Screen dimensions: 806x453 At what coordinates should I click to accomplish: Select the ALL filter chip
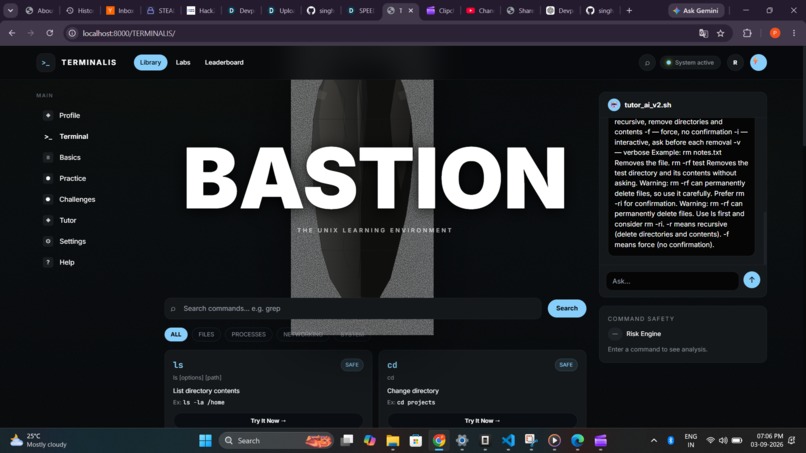(x=176, y=334)
